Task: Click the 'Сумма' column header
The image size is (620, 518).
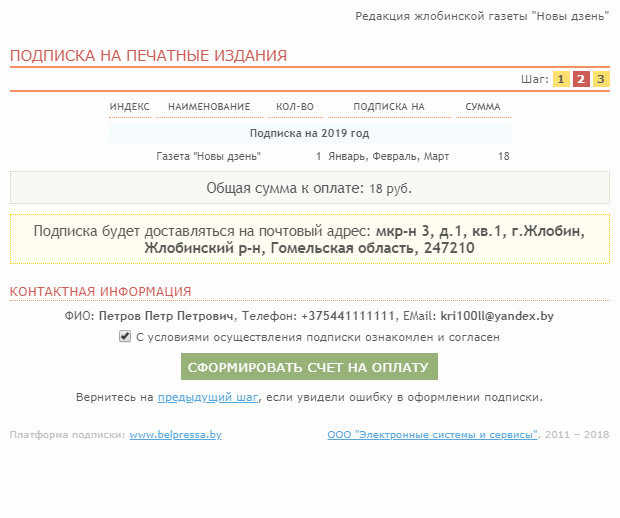Action: pyautogui.click(x=483, y=107)
